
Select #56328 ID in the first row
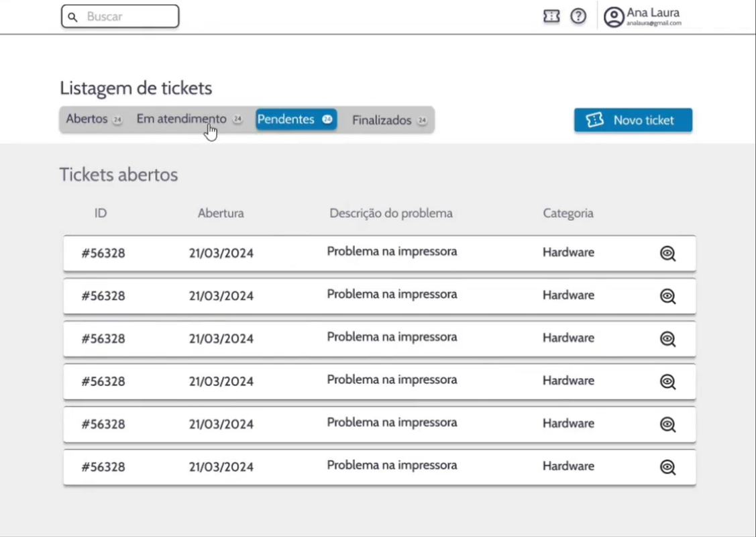[x=103, y=253]
